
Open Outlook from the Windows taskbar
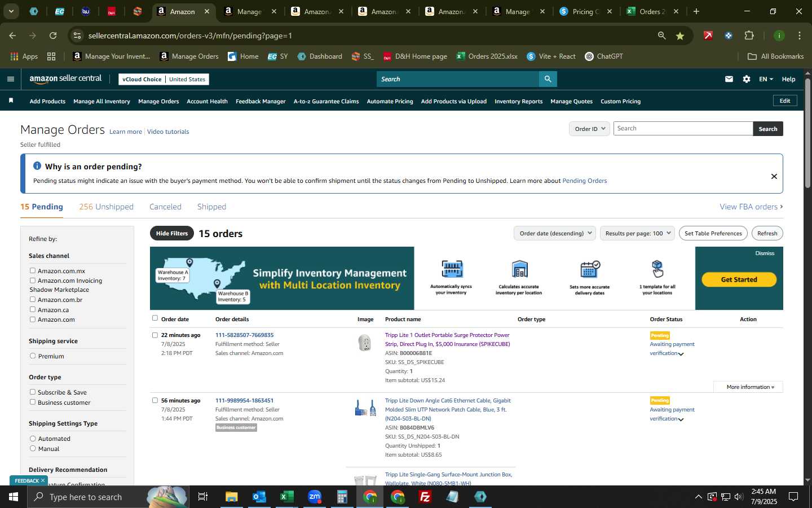click(x=259, y=497)
